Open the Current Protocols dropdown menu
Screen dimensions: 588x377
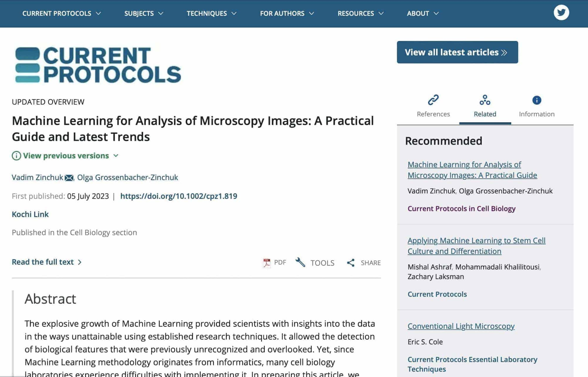61,13
